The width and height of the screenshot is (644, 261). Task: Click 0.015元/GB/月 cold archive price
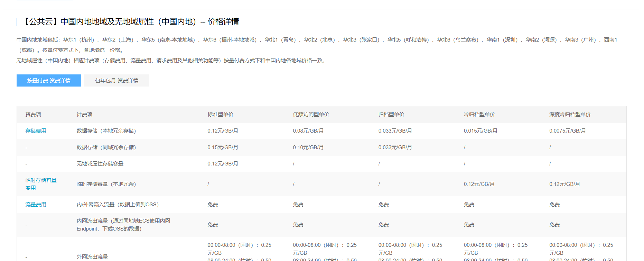click(480, 131)
